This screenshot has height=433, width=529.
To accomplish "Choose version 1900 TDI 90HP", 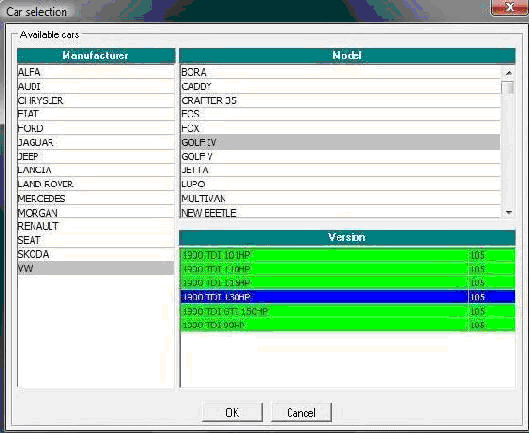I will (347, 325).
